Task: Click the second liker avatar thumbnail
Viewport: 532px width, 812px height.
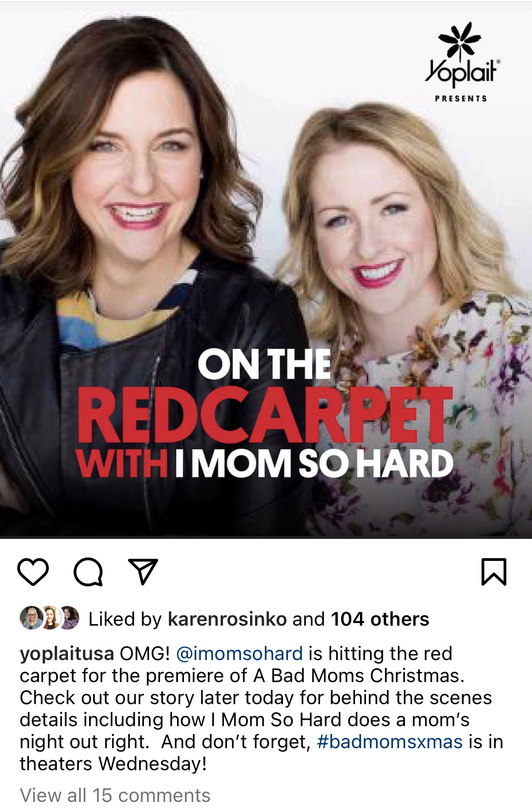Action: click(51, 618)
